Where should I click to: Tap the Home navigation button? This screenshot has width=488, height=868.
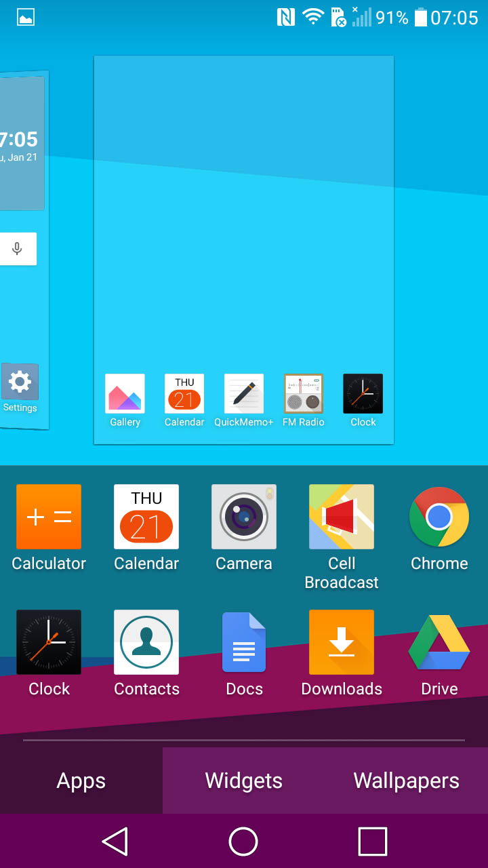point(244,842)
